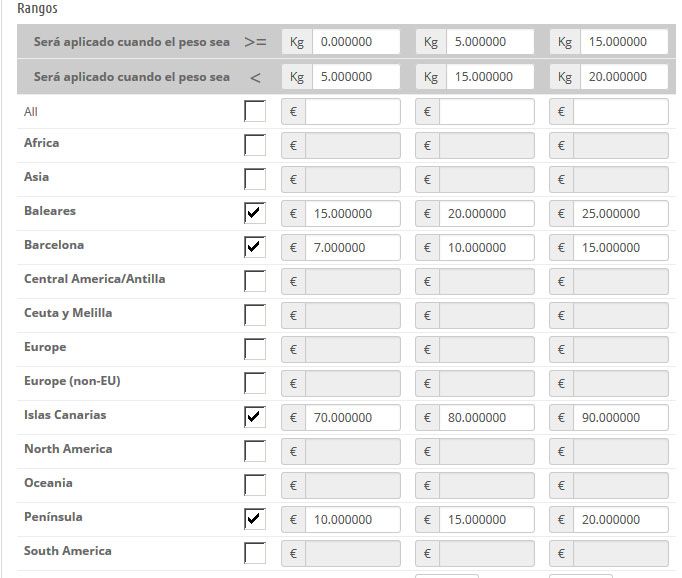Untick the Península zone checkbox
The image size is (682, 578).
(x=255, y=519)
